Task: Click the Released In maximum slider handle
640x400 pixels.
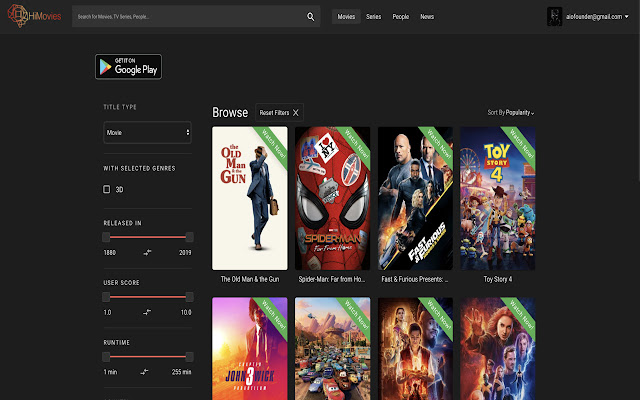Action: point(189,237)
